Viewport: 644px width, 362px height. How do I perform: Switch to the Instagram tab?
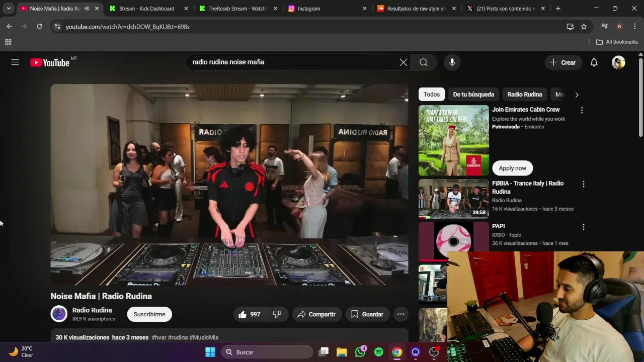tap(326, 9)
